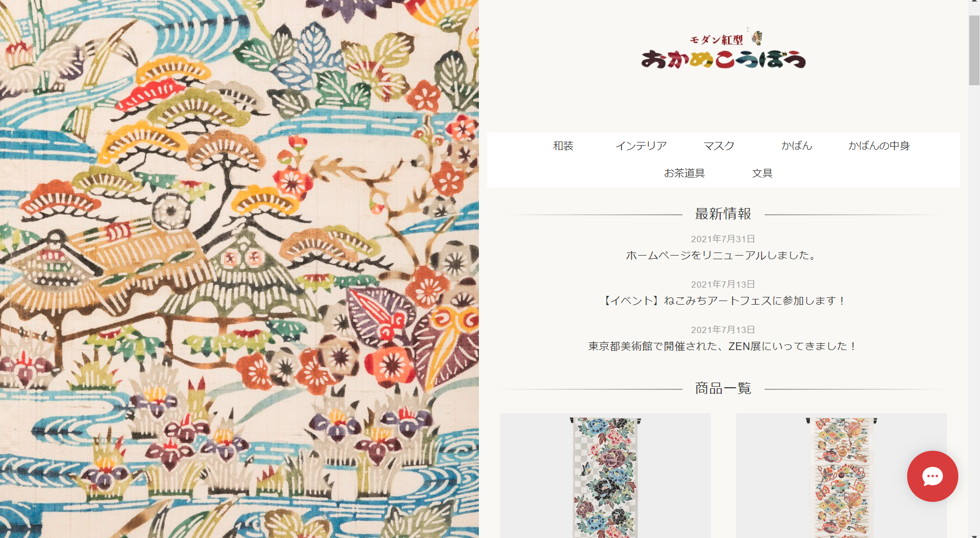Screen dimensions: 980x538
Task: Go to the かばん category
Action: pyautogui.click(x=797, y=146)
